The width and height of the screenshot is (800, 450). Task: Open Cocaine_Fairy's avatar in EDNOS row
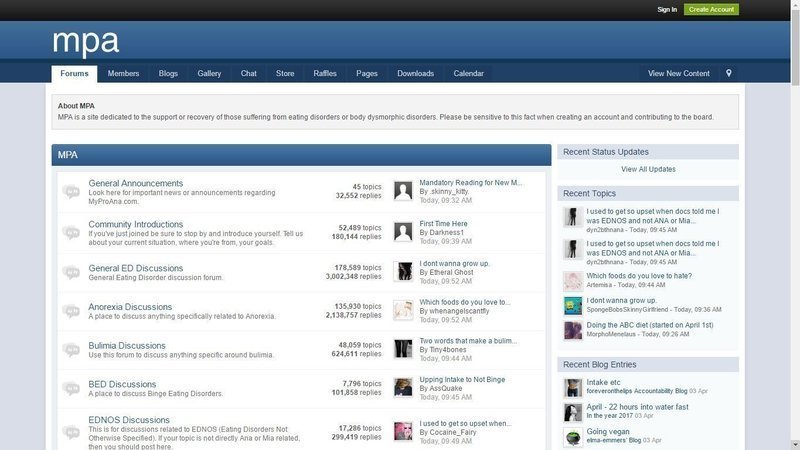(x=403, y=431)
